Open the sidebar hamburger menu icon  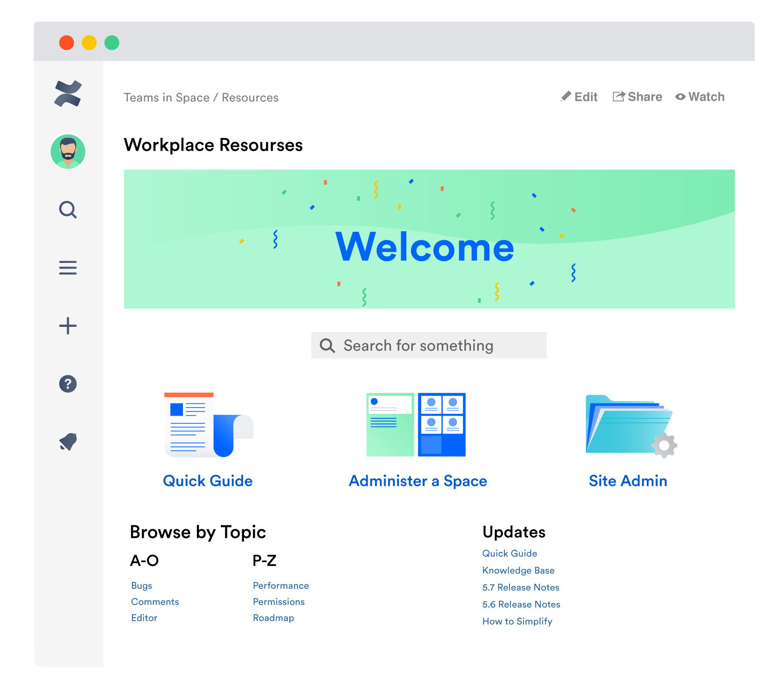click(x=68, y=269)
